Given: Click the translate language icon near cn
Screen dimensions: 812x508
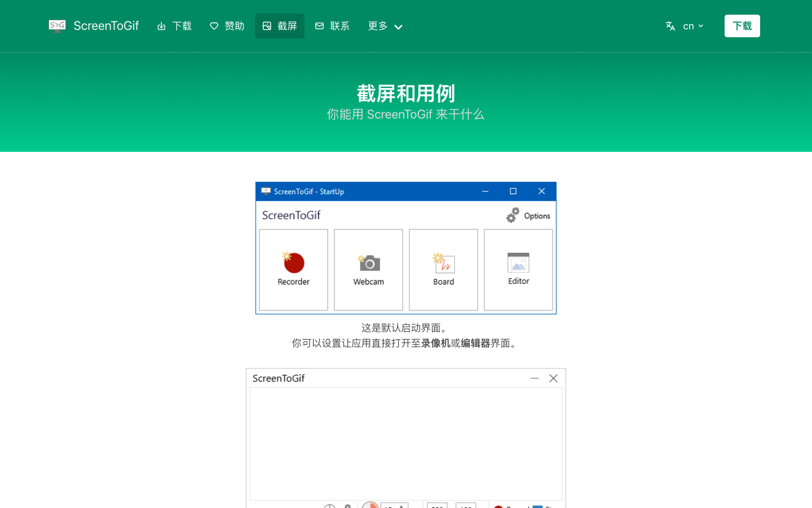Looking at the screenshot, I should tap(670, 25).
